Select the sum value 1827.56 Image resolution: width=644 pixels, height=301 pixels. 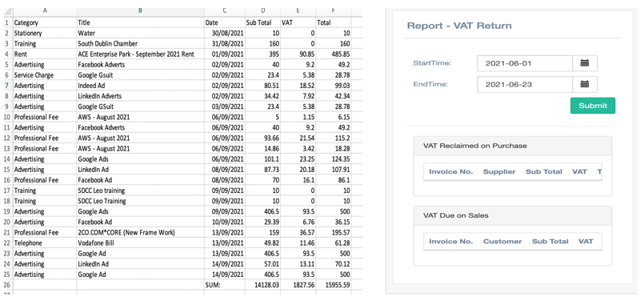[298, 284]
